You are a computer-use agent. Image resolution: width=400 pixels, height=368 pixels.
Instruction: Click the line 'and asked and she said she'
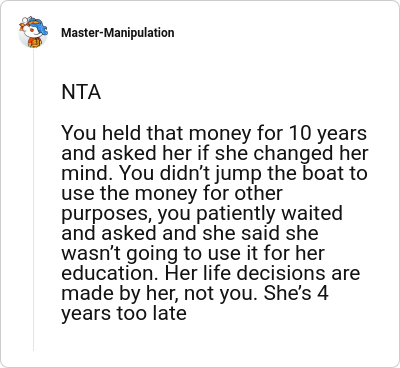click(x=190, y=233)
